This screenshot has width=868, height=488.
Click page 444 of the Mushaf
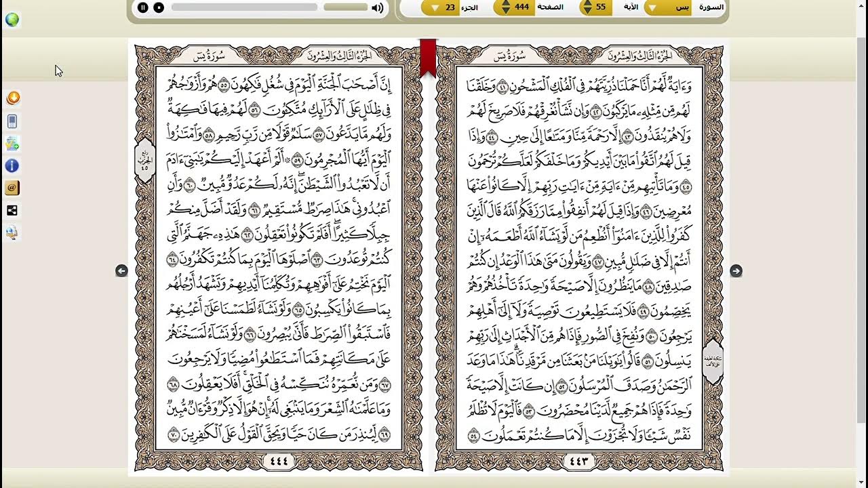point(279,258)
